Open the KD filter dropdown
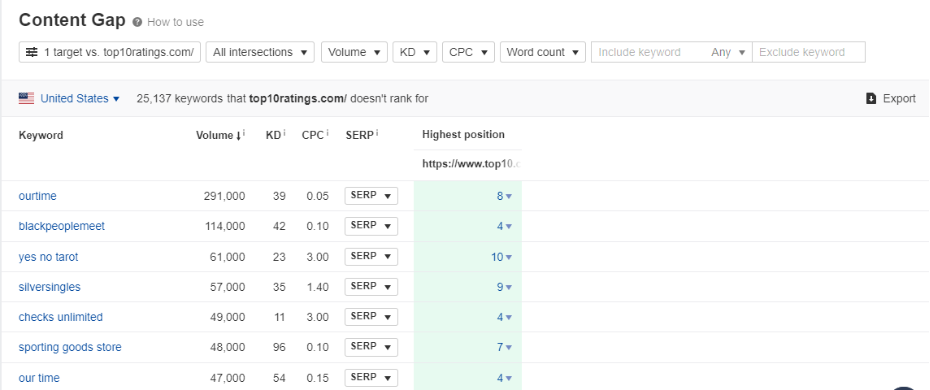 tap(415, 52)
